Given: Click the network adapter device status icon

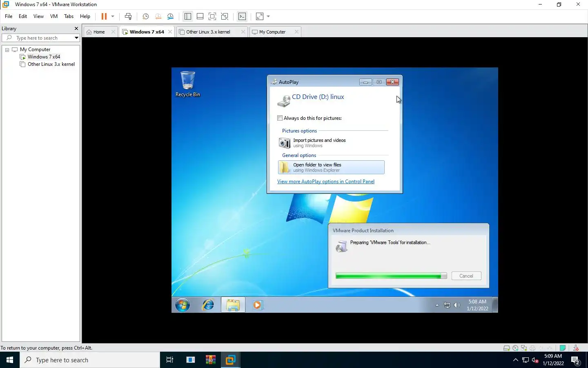Looking at the screenshot, I should (524, 348).
